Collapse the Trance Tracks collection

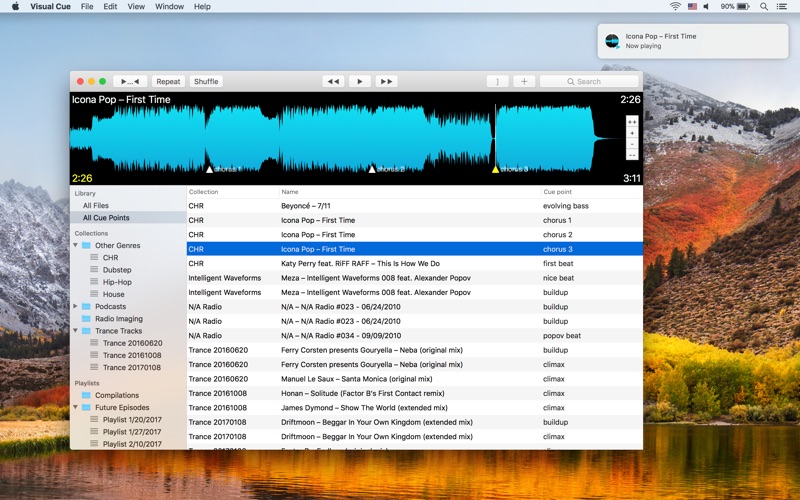75,331
